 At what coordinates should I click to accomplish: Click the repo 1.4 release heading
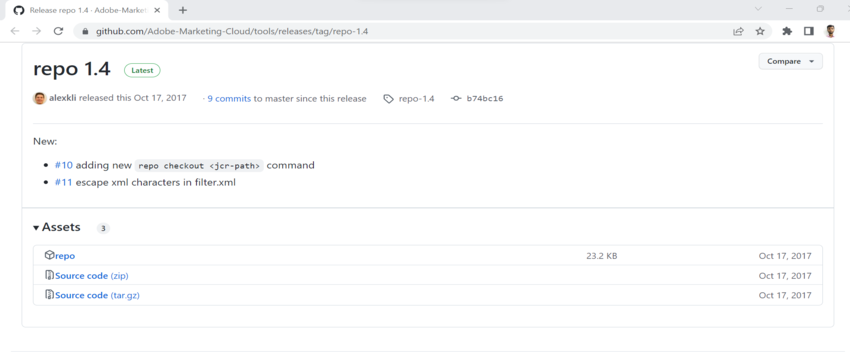pyautogui.click(x=72, y=69)
